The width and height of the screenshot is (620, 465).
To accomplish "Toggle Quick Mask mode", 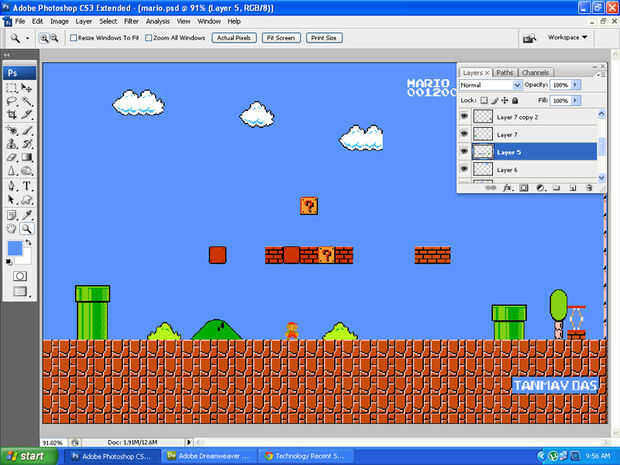I will [x=20, y=276].
